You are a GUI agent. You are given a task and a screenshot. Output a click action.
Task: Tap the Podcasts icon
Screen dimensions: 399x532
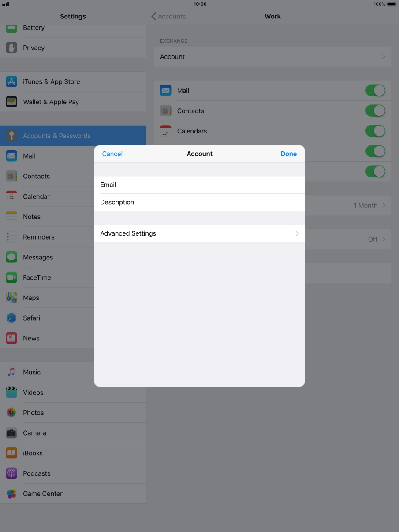[x=11, y=473]
